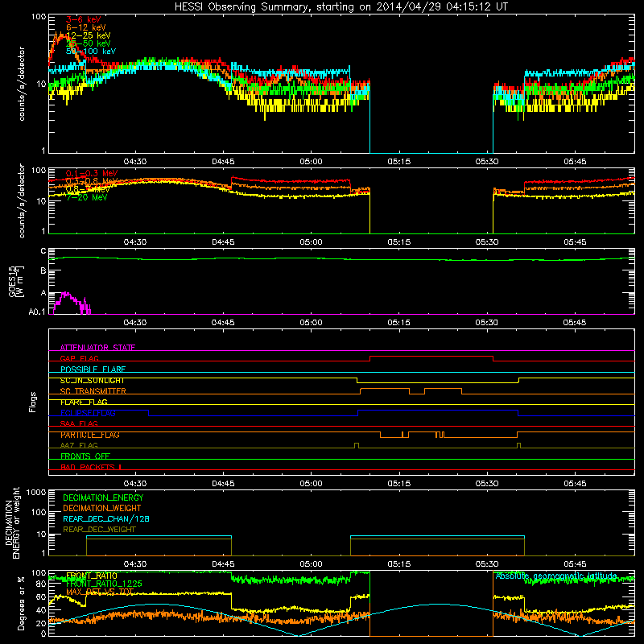This screenshot has height=644, width=644.
Task: Click the 0.1-0.3 MeV legend label
Action: click(92, 173)
